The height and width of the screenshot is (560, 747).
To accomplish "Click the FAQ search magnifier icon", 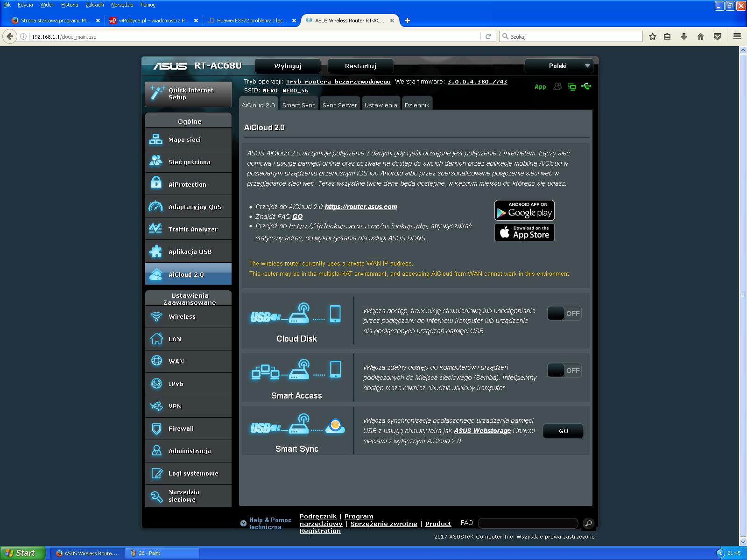I will coord(588,523).
